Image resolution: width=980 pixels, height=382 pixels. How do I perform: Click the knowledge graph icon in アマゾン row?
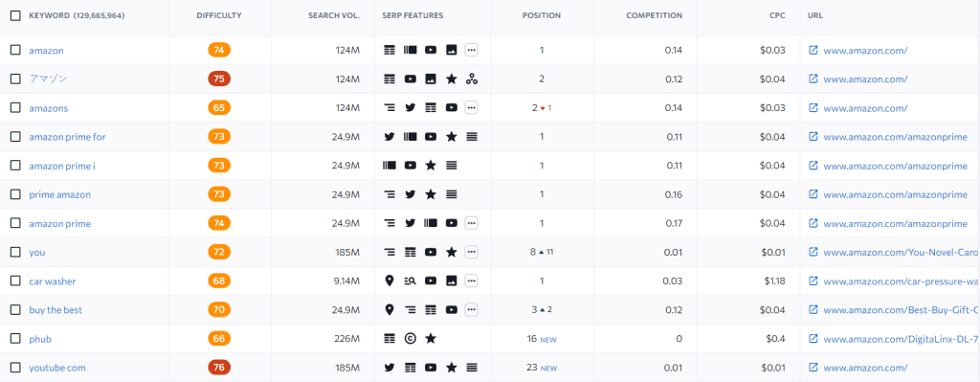point(472,79)
